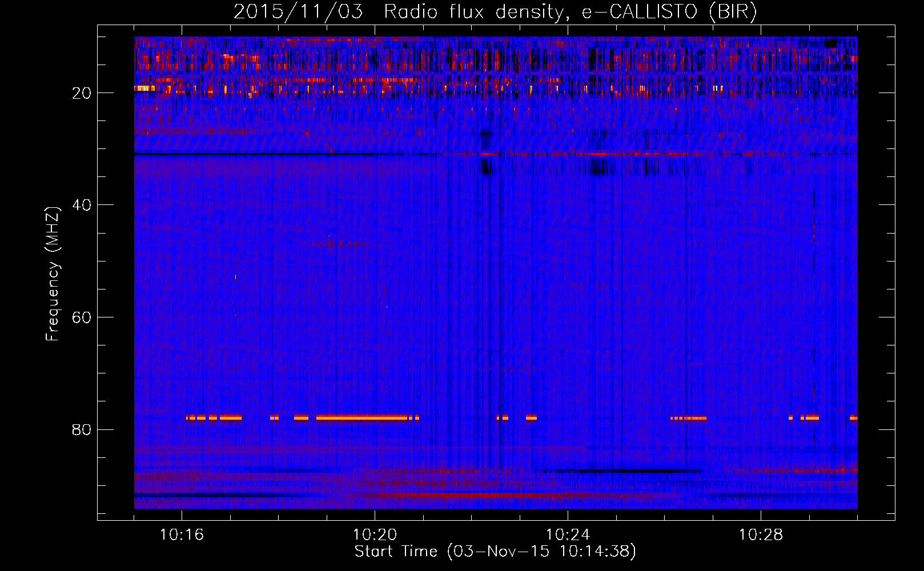Choose the time tick label "10:28"

761,535
